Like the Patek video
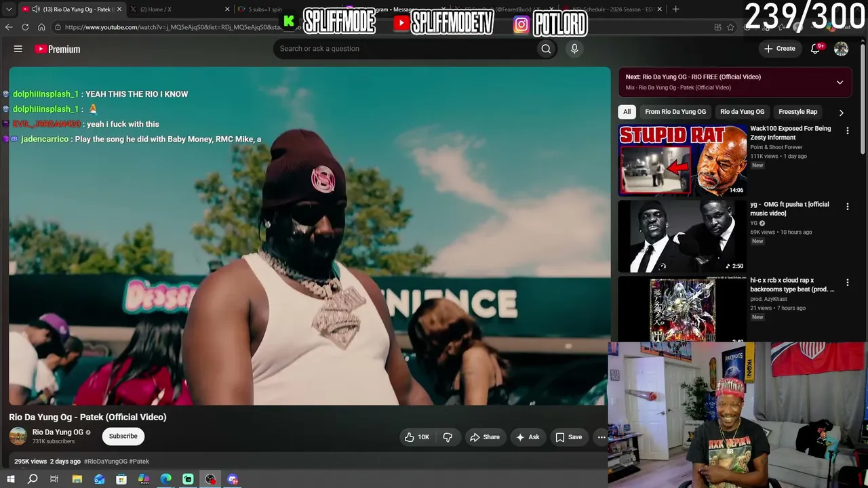 click(417, 437)
